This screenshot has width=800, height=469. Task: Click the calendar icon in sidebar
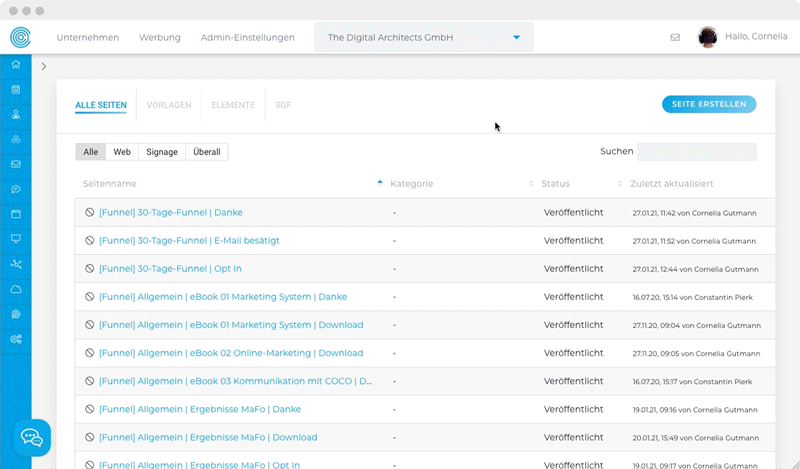point(15,89)
